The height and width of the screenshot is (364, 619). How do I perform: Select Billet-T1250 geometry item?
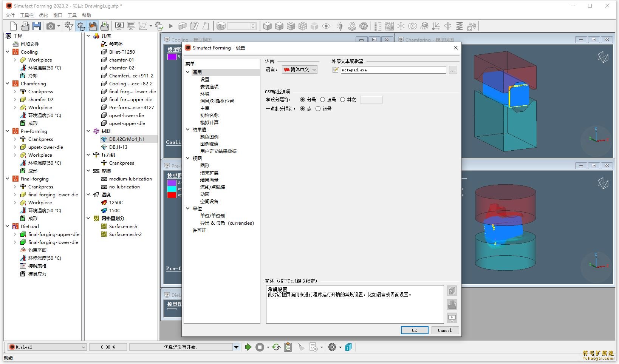[x=122, y=52]
